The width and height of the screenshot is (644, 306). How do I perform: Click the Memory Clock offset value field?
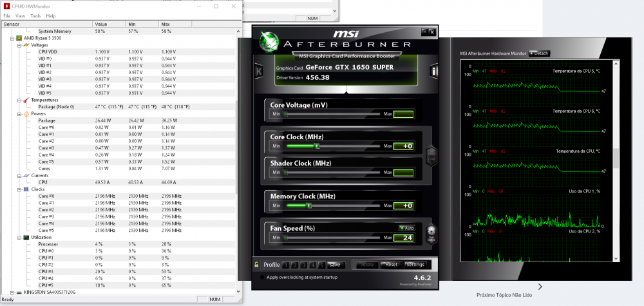click(x=402, y=206)
